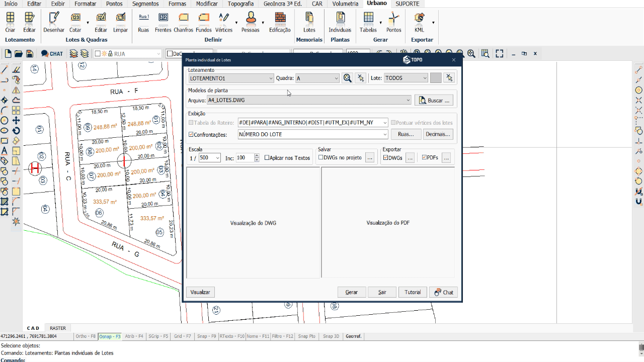Open the Volumetria ribbon tab
Image resolution: width=644 pixels, height=362 pixels.
tap(345, 4)
